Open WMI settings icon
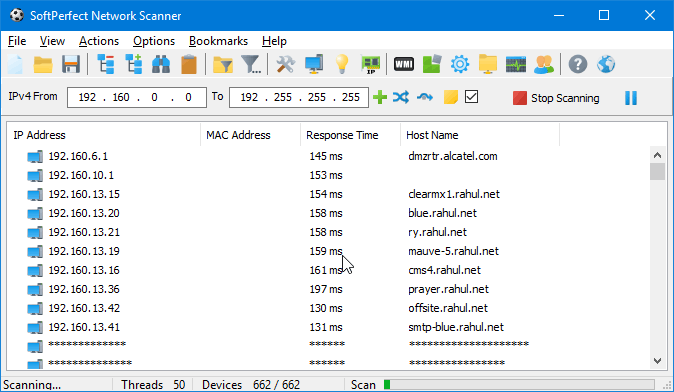The height and width of the screenshot is (392, 674). (404, 64)
